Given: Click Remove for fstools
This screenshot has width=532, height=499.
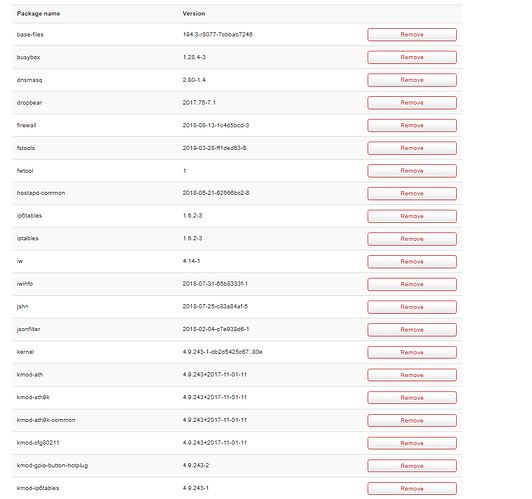Looking at the screenshot, I should point(412,148).
